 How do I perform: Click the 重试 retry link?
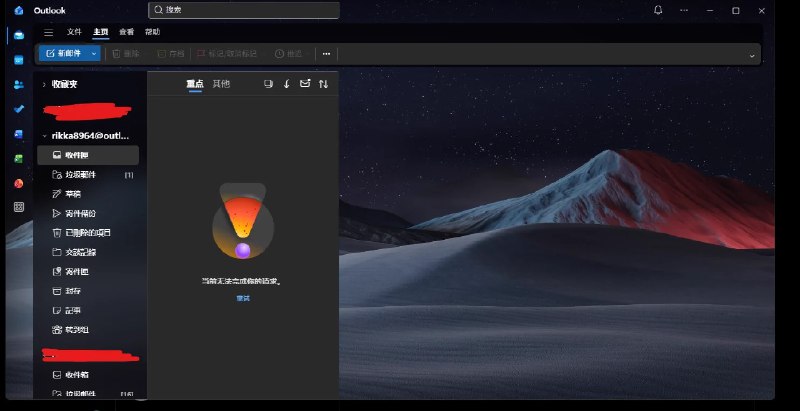coord(243,298)
